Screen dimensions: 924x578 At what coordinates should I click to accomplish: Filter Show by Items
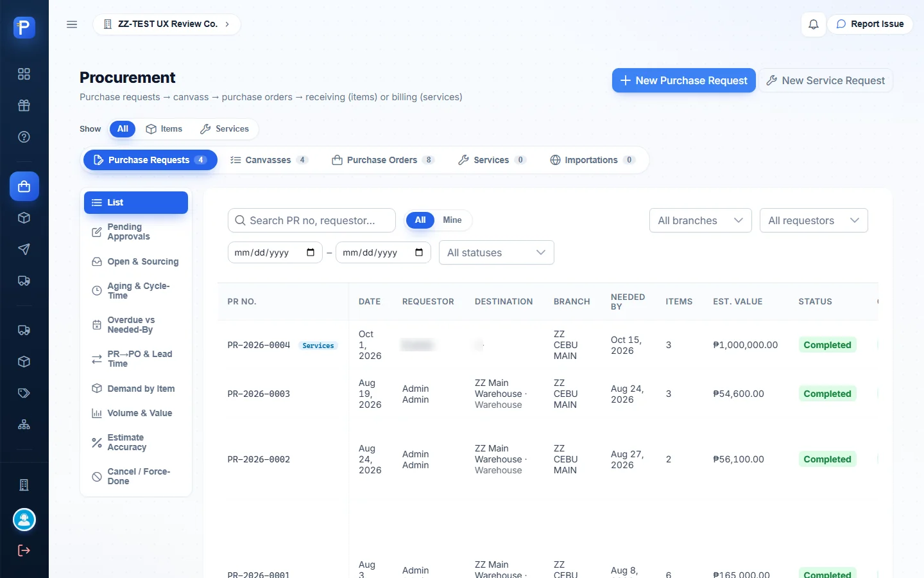click(x=164, y=129)
